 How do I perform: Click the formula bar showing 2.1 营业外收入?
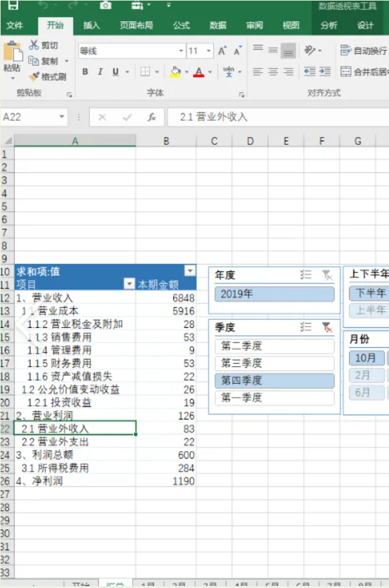[278, 117]
